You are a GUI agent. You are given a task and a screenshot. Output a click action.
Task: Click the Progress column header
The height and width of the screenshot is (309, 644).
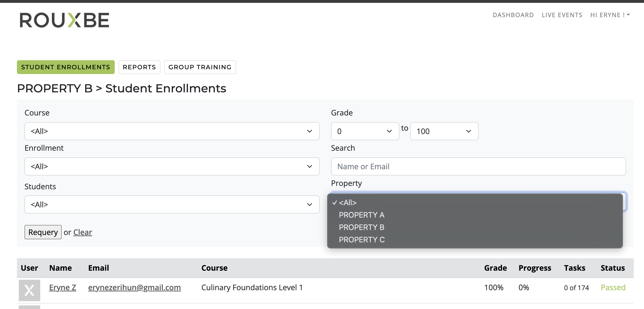tap(535, 268)
